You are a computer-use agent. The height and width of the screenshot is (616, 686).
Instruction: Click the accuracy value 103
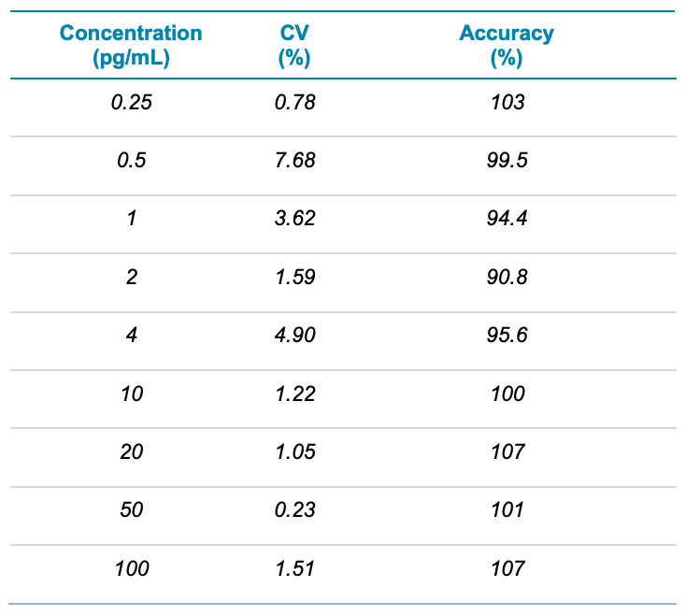point(507,102)
